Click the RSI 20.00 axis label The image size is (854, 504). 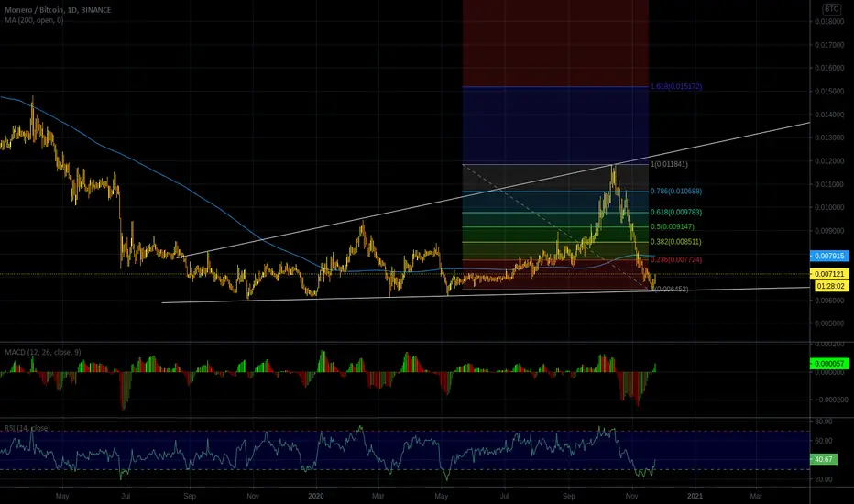(823, 479)
